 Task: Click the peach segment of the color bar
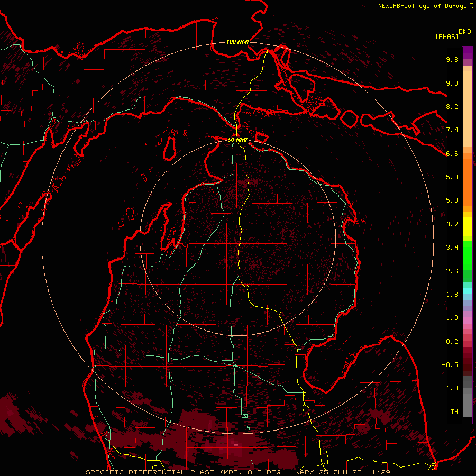467,108
